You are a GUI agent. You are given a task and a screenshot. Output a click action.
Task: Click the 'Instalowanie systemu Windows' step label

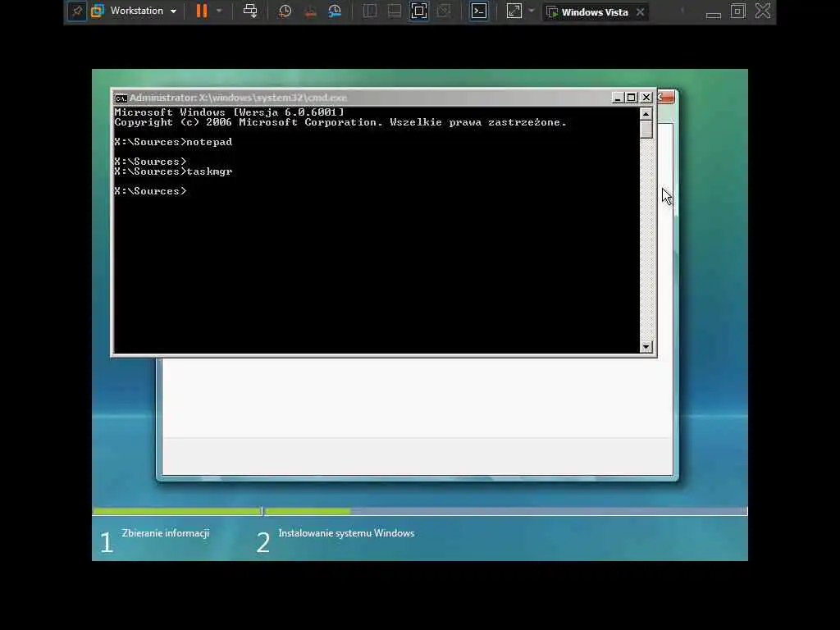[x=346, y=533]
